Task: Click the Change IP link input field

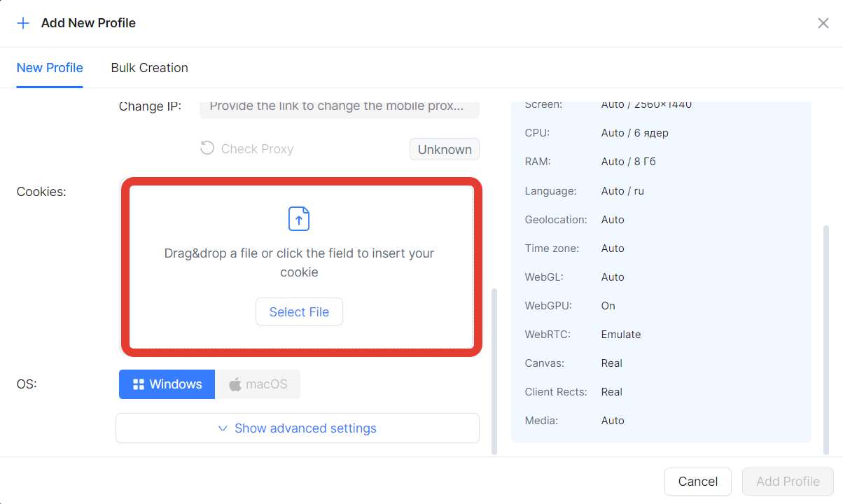Action: tap(339, 107)
